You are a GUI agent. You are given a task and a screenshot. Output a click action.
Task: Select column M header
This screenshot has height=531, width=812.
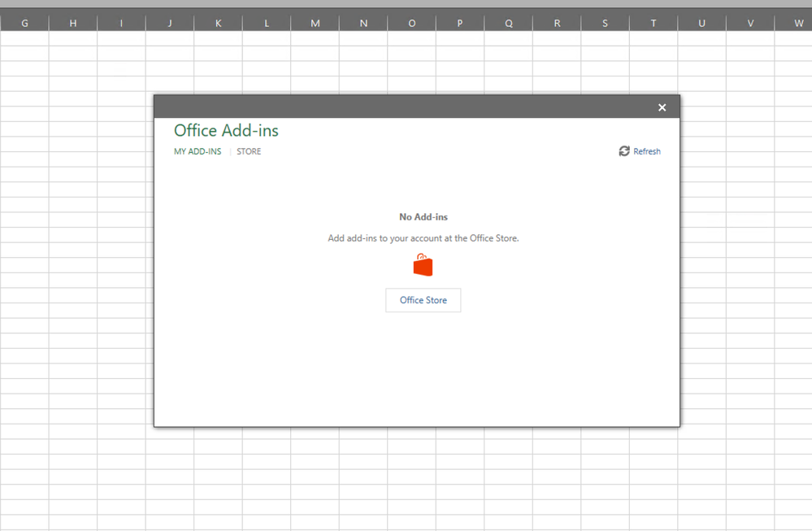[315, 23]
